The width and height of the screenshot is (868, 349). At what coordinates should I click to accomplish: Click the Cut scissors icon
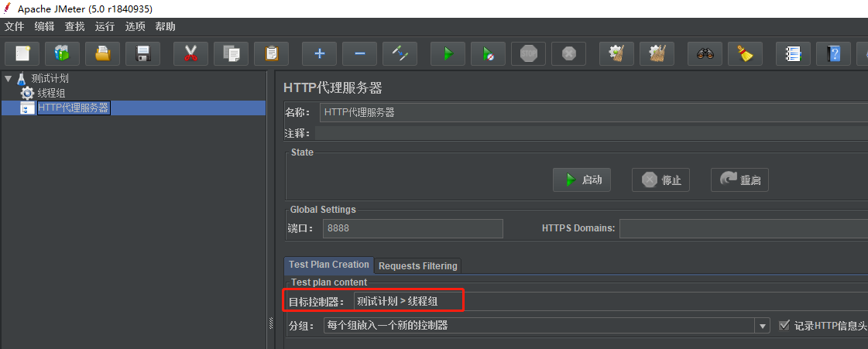coord(190,53)
